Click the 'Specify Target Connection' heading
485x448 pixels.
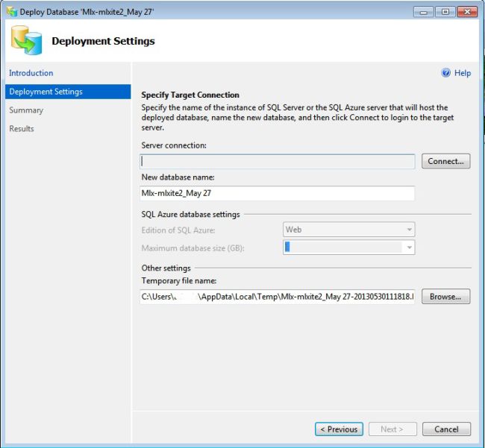pyautogui.click(x=190, y=95)
